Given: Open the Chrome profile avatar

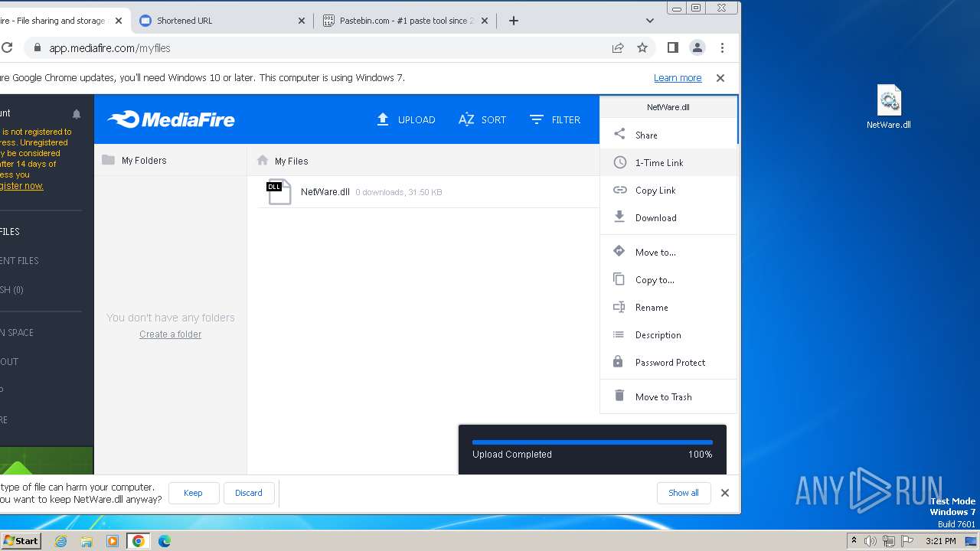Looking at the screenshot, I should pos(697,47).
